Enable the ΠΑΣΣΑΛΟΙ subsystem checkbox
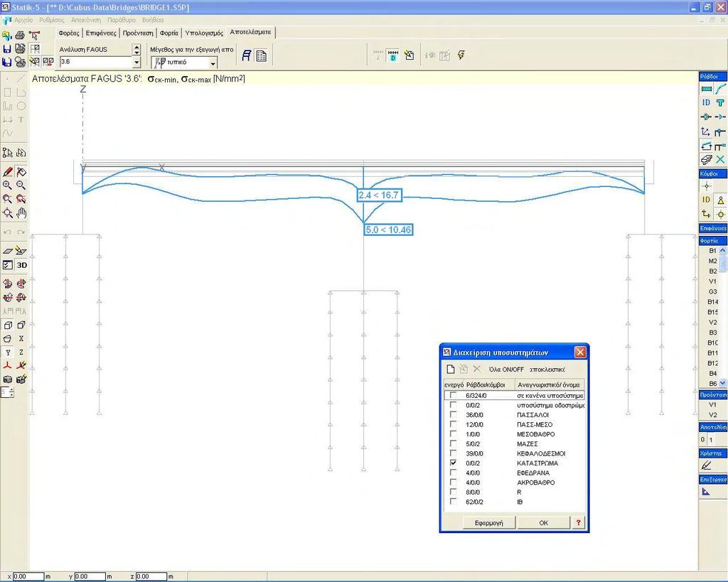The image size is (728, 582). pos(453,415)
